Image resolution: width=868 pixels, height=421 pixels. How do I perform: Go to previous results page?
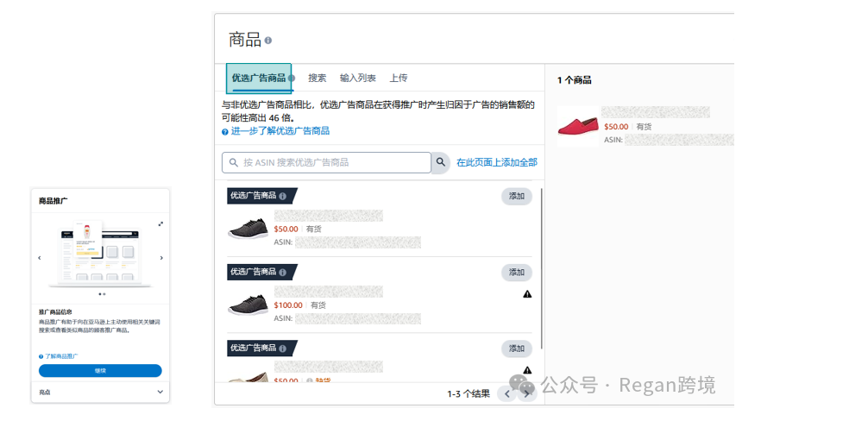507,394
